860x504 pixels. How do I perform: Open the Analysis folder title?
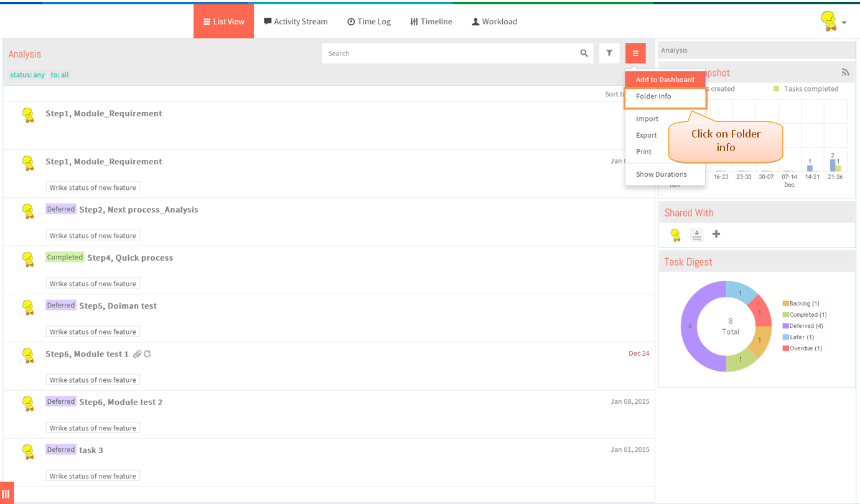(x=25, y=54)
